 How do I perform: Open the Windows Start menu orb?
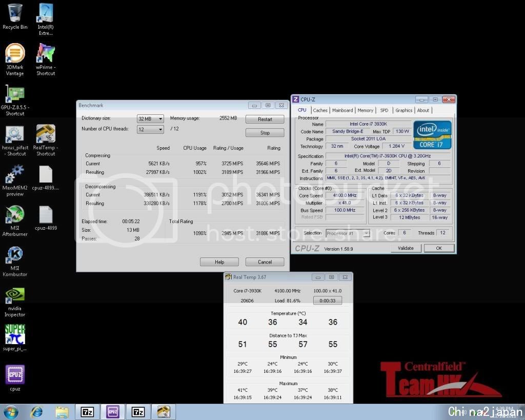[x=10, y=412]
